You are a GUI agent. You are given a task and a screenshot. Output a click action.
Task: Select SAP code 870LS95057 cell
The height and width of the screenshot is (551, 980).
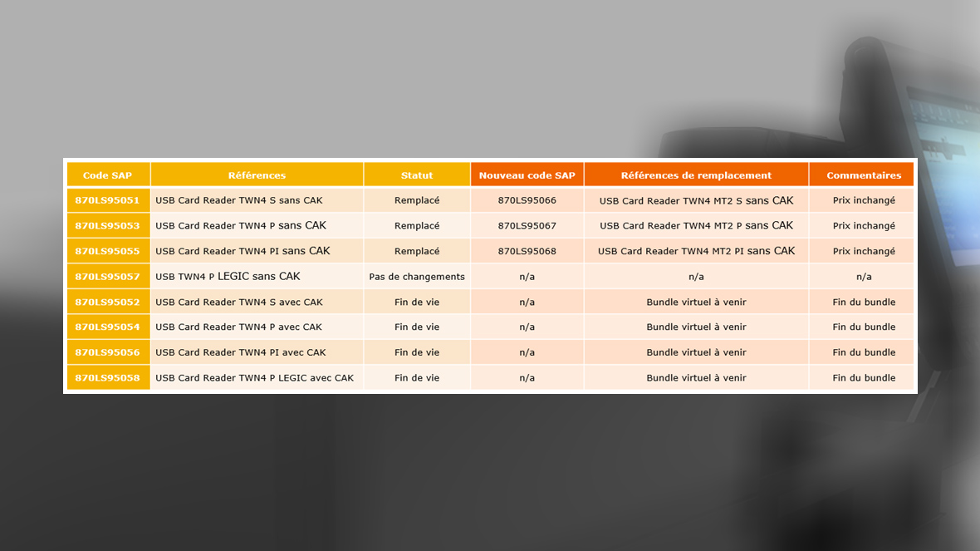coord(108,277)
